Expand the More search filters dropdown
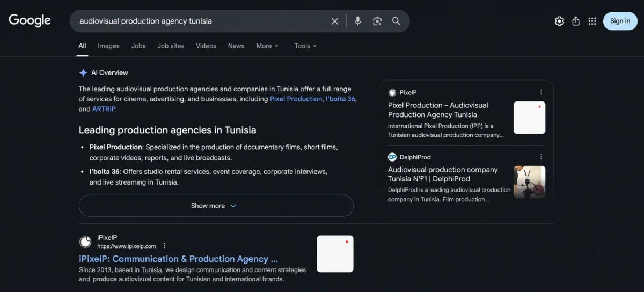The image size is (644, 292). (267, 46)
